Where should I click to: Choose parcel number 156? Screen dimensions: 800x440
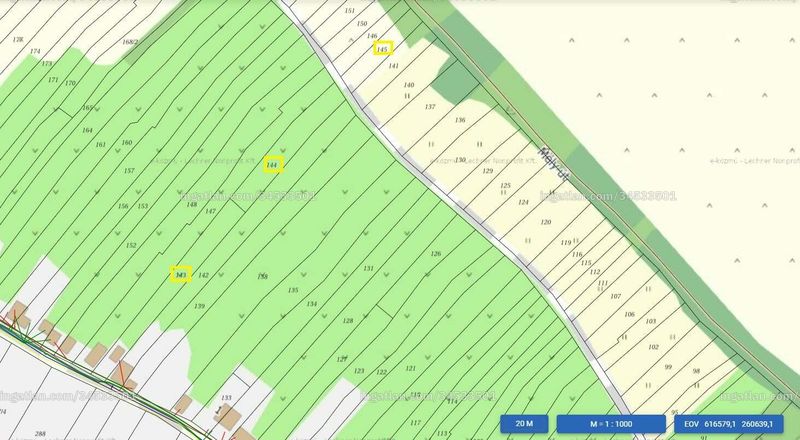click(123, 206)
